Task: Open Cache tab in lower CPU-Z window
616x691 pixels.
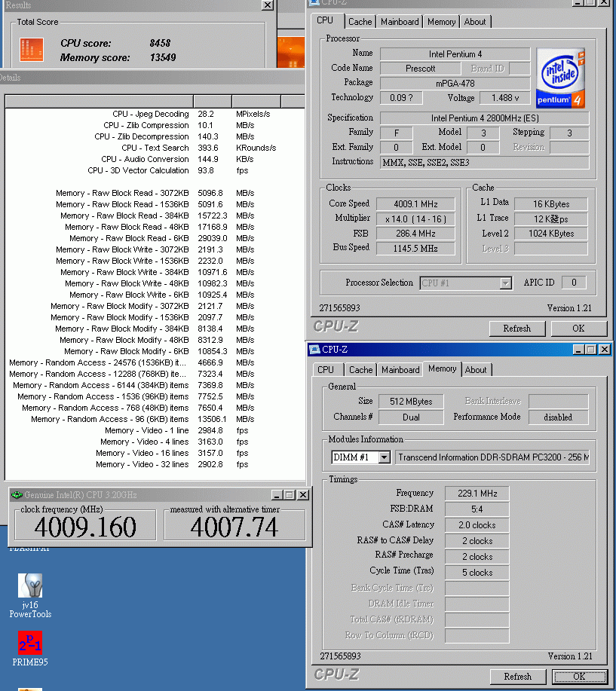Action: pyautogui.click(x=360, y=370)
